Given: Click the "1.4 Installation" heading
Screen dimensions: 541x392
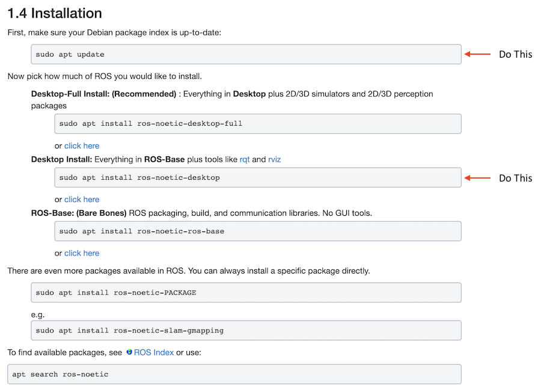Looking at the screenshot, I should coord(55,13).
